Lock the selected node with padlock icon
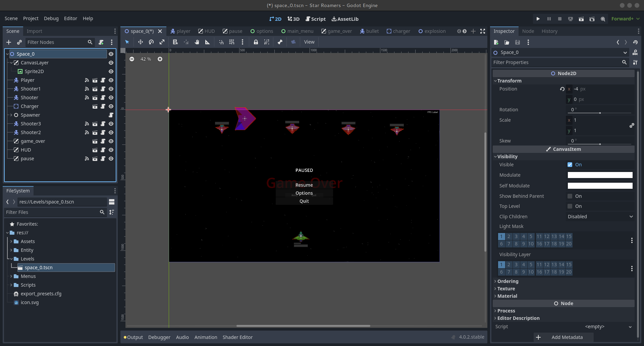The height and width of the screenshot is (346, 644). (256, 42)
